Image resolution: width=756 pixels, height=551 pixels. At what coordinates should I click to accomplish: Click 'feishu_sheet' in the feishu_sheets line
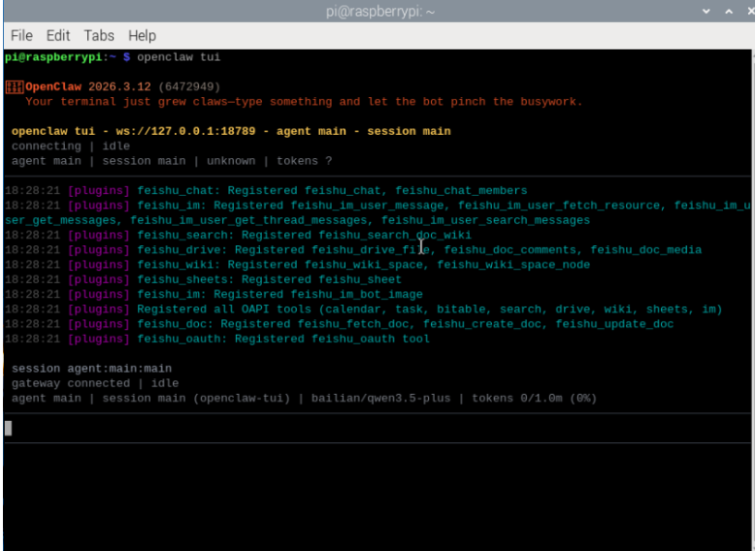360,280
